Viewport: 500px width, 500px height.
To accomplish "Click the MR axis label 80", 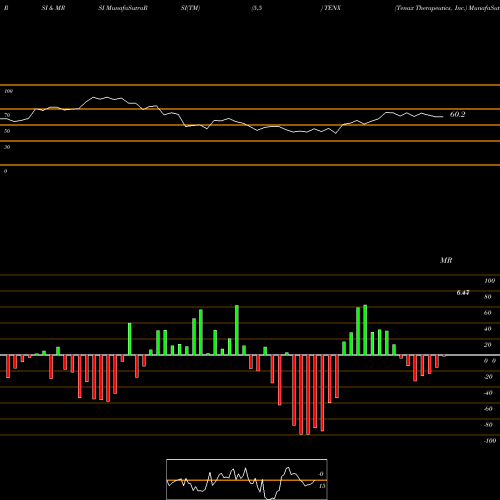I will click(488, 297).
